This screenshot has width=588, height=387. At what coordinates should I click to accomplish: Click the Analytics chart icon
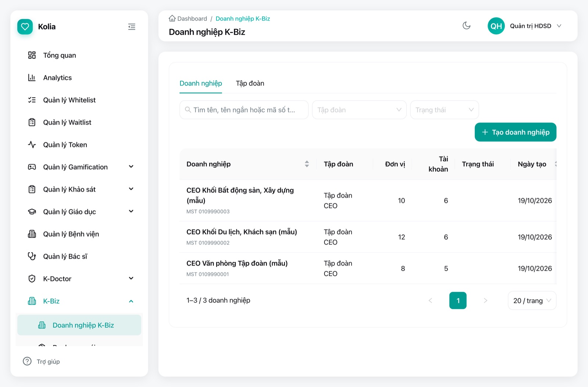point(32,77)
